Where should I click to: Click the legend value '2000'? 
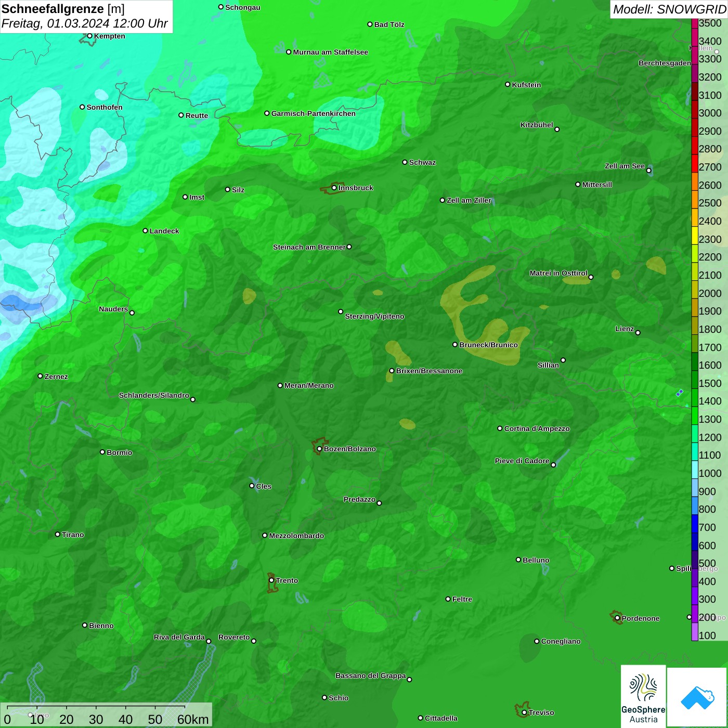[710, 293]
